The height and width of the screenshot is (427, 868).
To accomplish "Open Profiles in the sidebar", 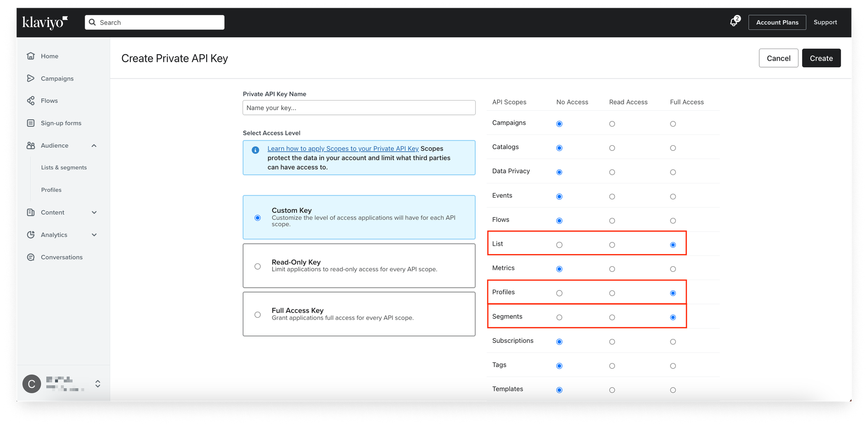I will click(51, 190).
